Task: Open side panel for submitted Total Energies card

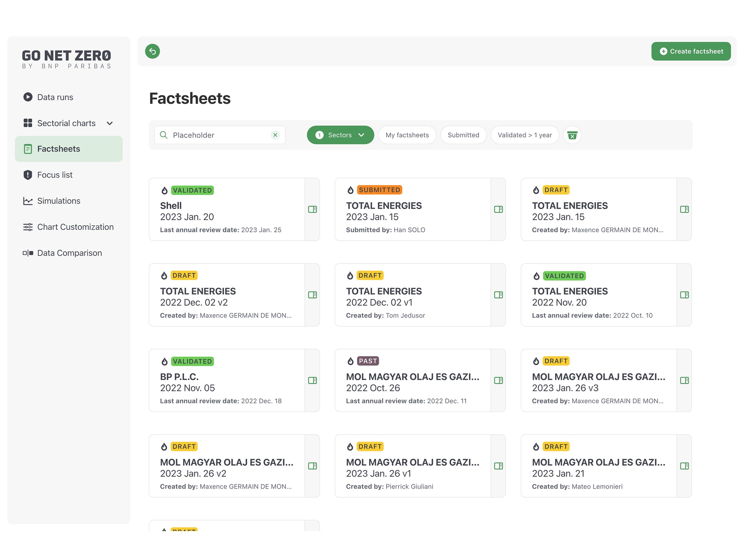Action: click(x=498, y=209)
